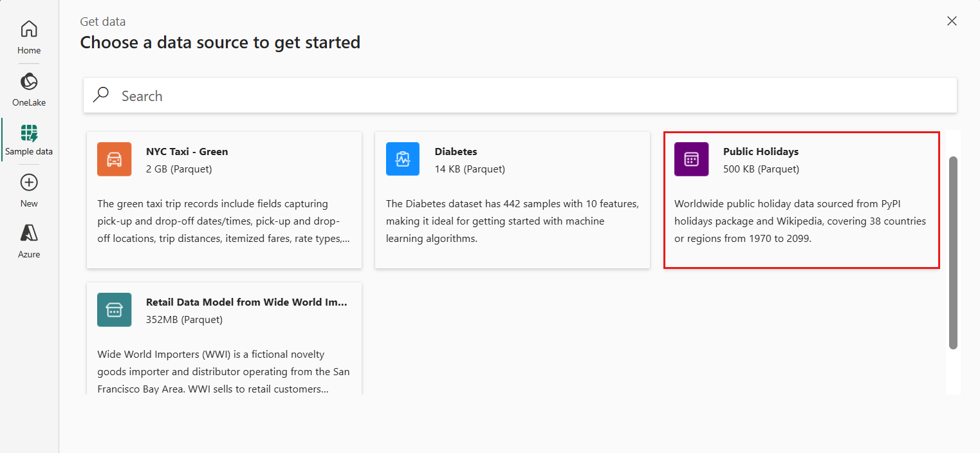Select the Diabetes card description text
Viewport: 980px width, 453px height.
[512, 221]
